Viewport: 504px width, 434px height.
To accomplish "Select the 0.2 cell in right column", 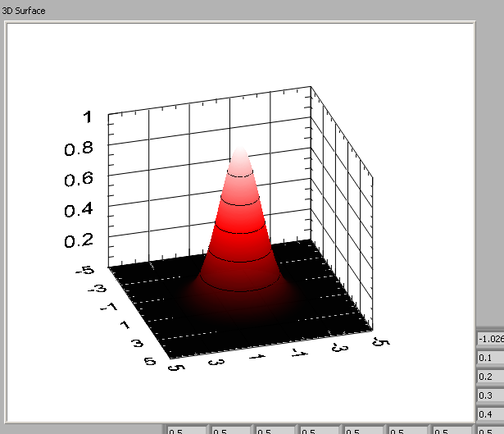I will point(490,377).
